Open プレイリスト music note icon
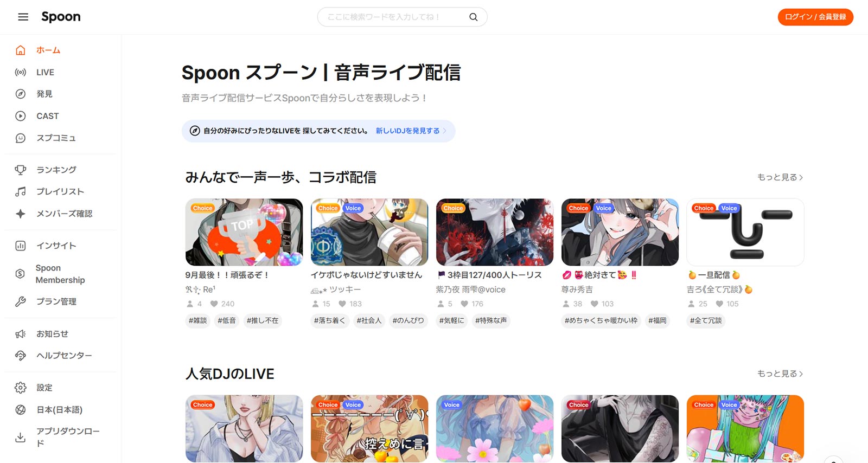Viewport: 868px width, 463px height. [21, 191]
